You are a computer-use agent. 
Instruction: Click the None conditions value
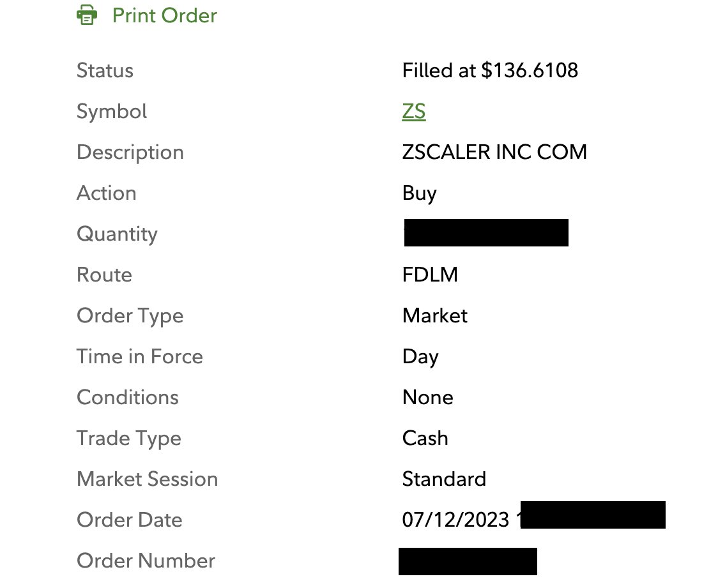coord(428,397)
